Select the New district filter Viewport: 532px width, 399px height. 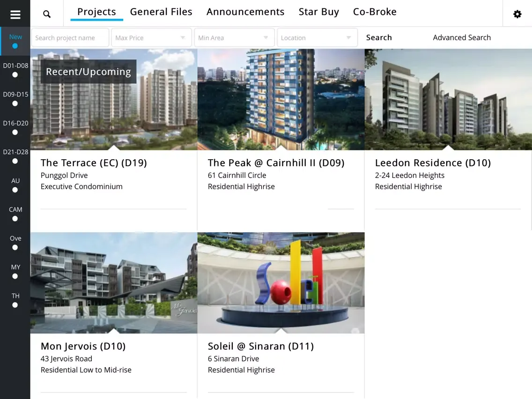(15, 41)
